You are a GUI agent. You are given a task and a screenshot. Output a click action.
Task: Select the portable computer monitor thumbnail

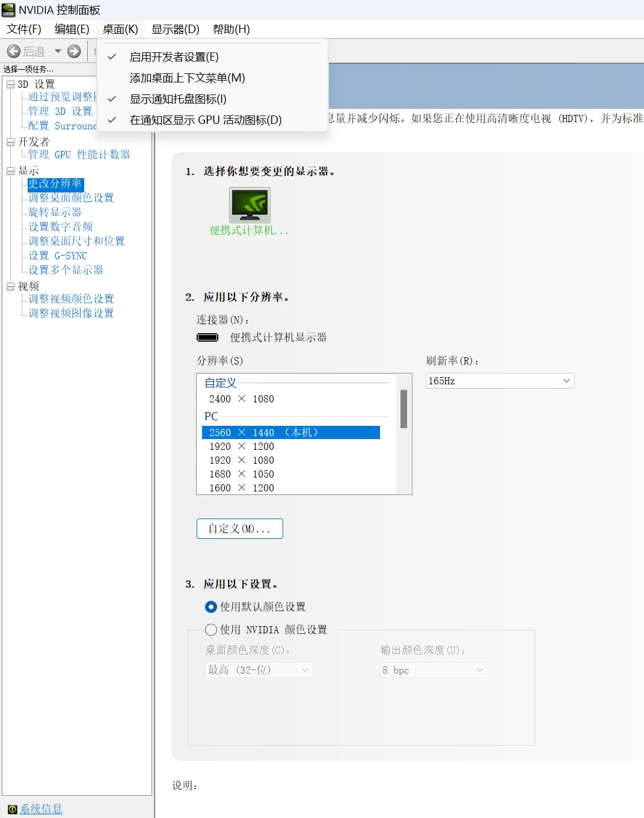pyautogui.click(x=250, y=205)
